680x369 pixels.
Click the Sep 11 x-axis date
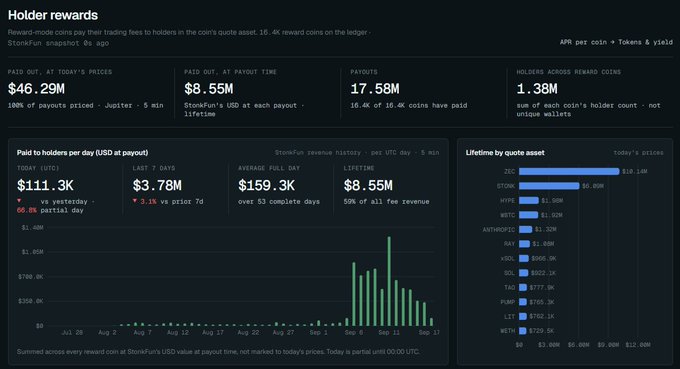pyautogui.click(x=389, y=333)
